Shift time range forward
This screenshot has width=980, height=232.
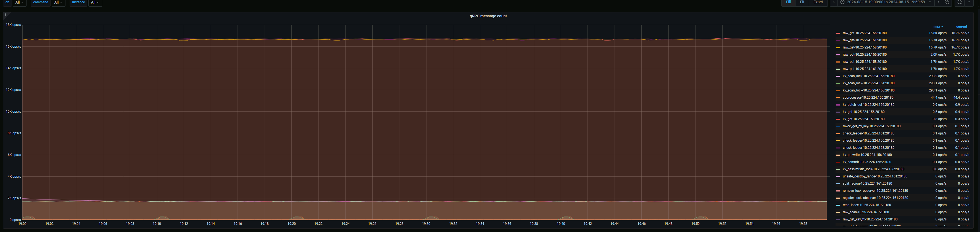[938, 2]
